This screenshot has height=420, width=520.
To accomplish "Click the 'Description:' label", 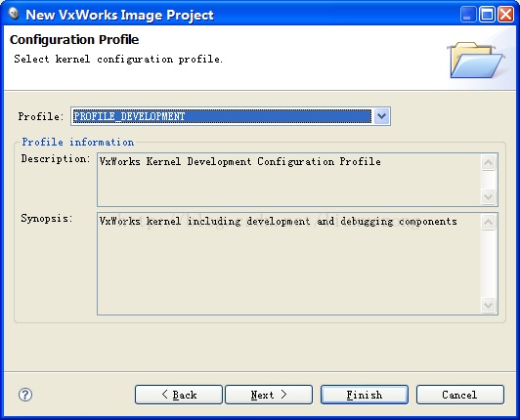I will (56, 159).
